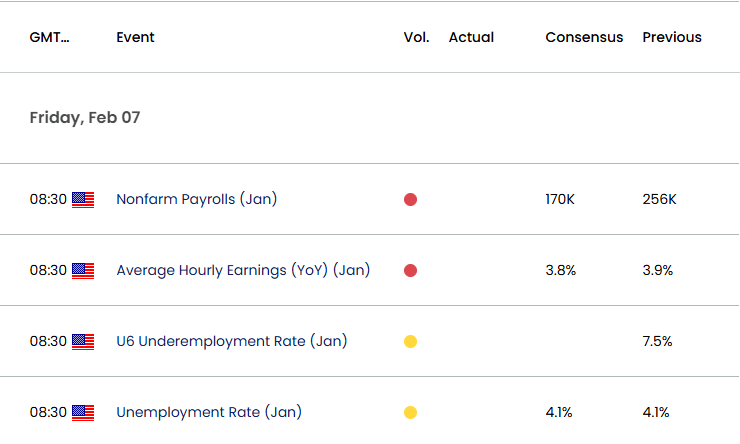Click the Consensus column header

pos(584,37)
